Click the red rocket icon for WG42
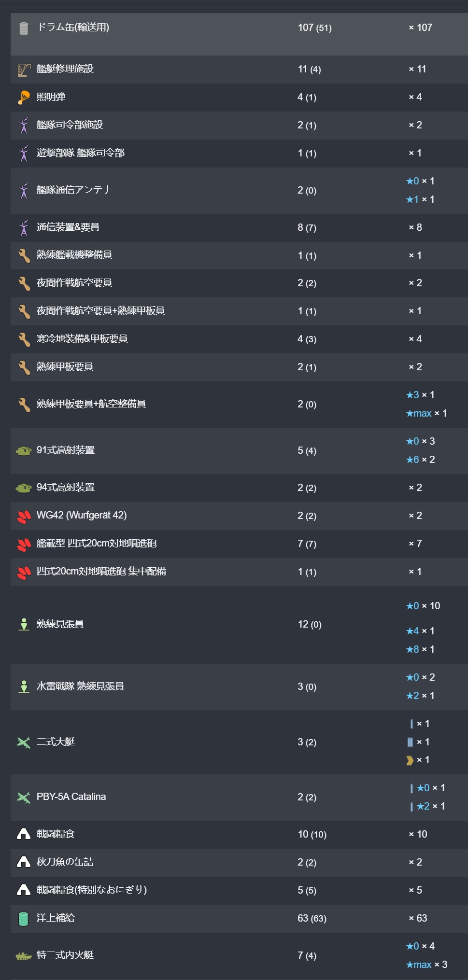This screenshot has width=468, height=980. pyautogui.click(x=24, y=516)
